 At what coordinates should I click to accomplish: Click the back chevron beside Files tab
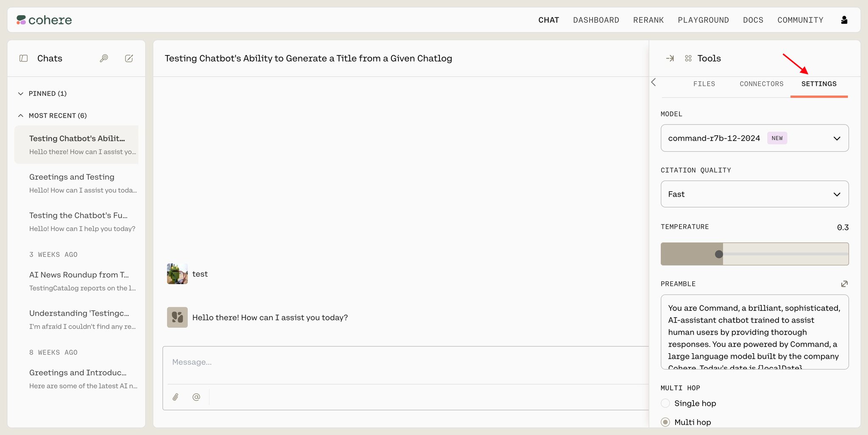pyautogui.click(x=654, y=82)
